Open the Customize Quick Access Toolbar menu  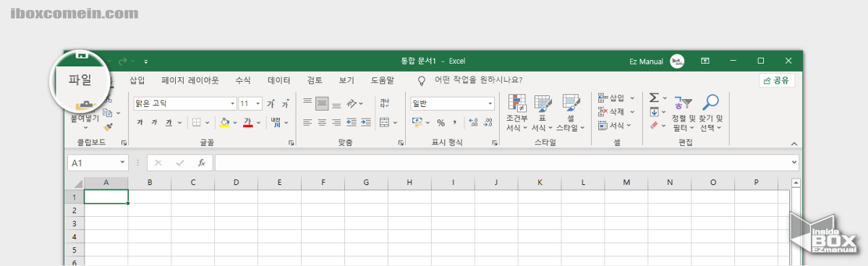click(146, 62)
